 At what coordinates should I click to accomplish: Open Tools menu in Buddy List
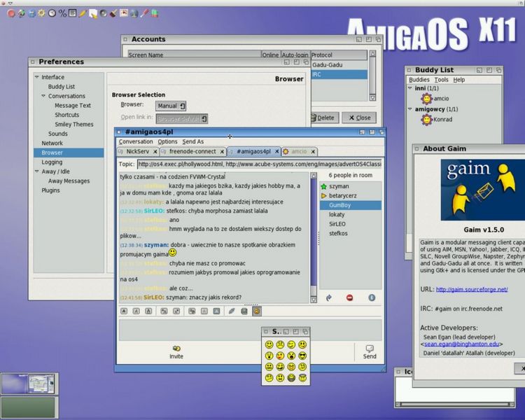[x=441, y=80]
